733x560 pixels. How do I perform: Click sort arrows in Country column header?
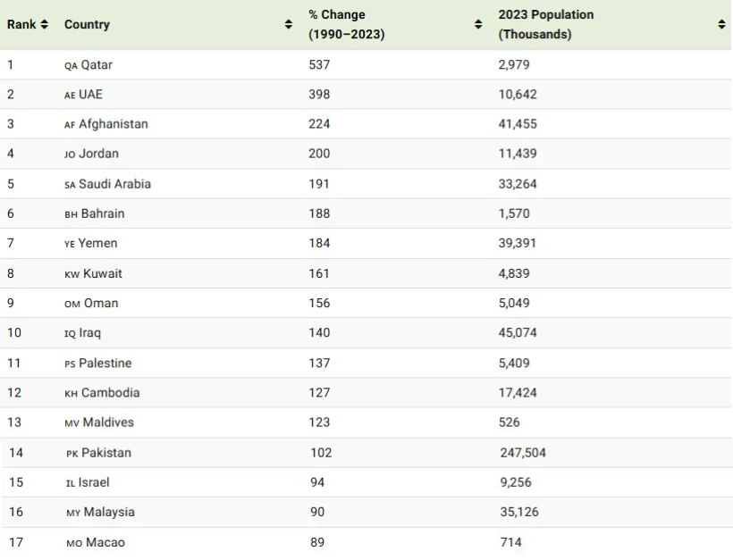coord(288,24)
